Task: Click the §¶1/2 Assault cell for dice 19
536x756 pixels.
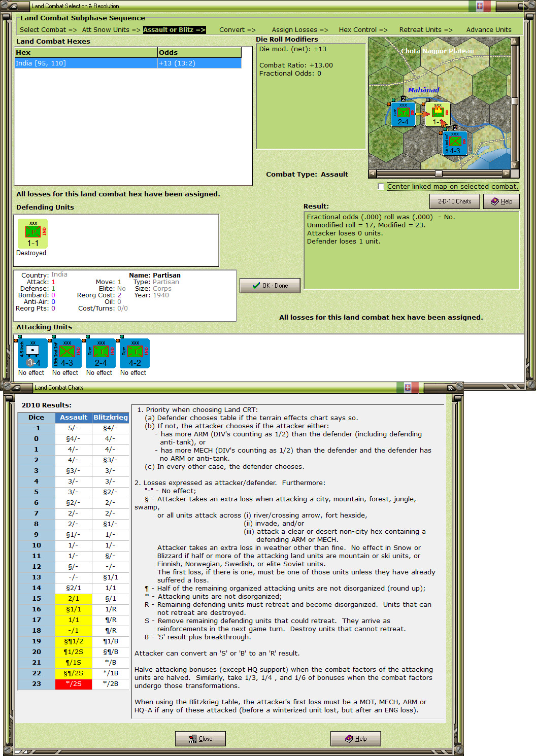Action: (x=74, y=641)
